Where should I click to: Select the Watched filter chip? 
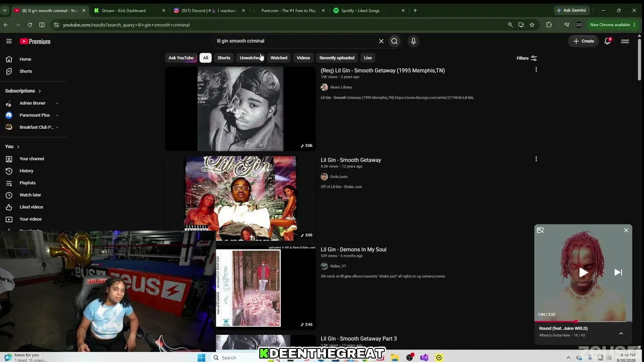(x=279, y=58)
